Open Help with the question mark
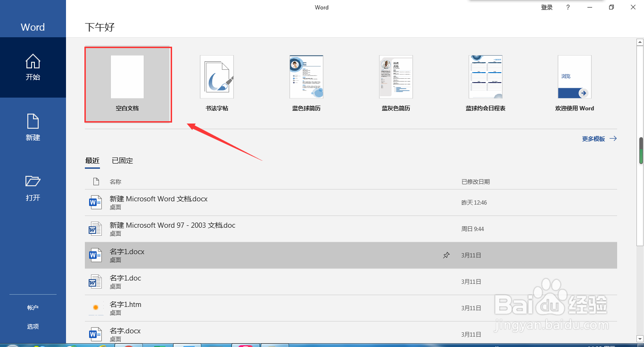Viewport: 644px width, 347px height. tap(568, 8)
